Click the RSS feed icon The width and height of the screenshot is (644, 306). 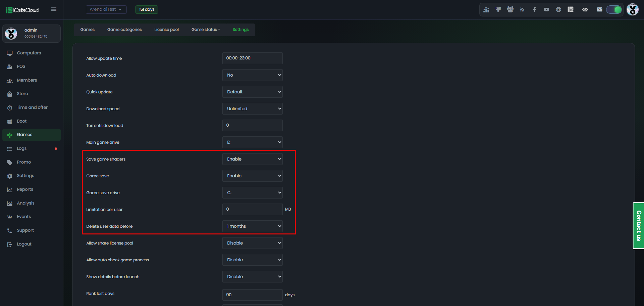[x=522, y=10]
